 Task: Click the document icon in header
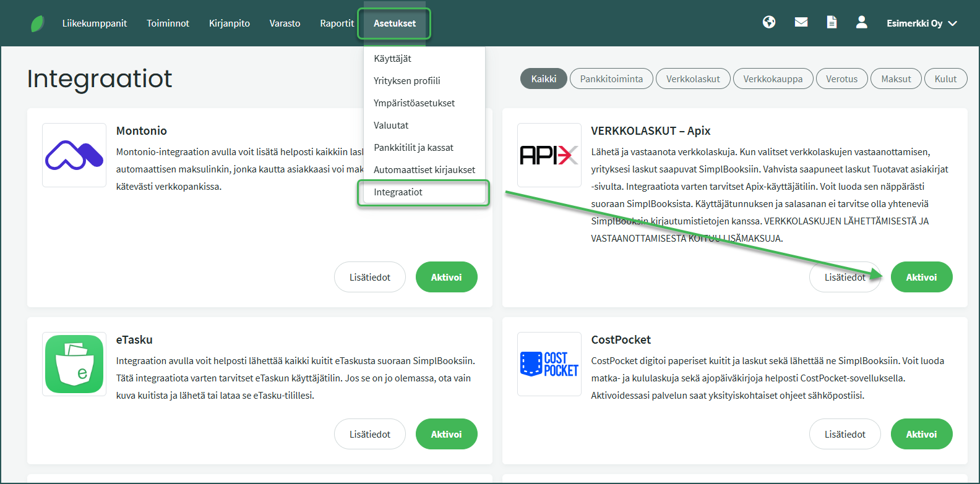832,22
